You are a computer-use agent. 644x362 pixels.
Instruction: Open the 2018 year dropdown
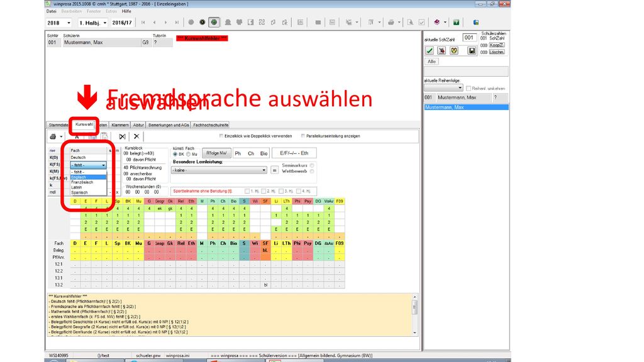[x=69, y=23]
